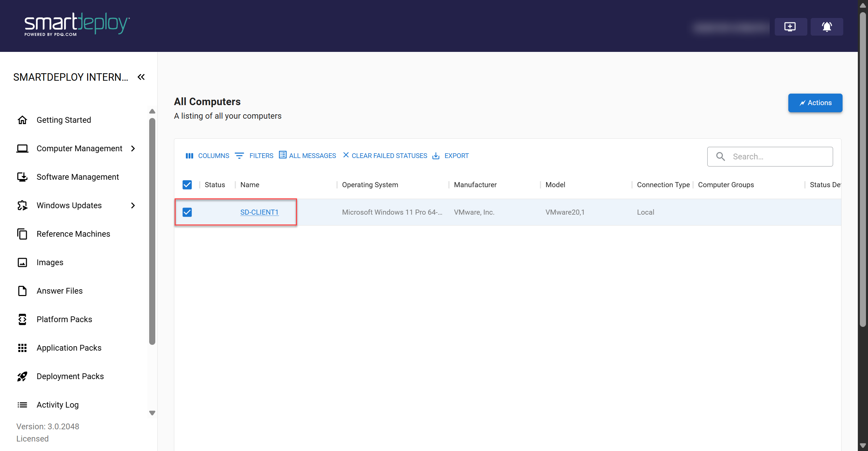Go to Activity Log in sidebar
This screenshot has width=868, height=451.
click(x=57, y=405)
